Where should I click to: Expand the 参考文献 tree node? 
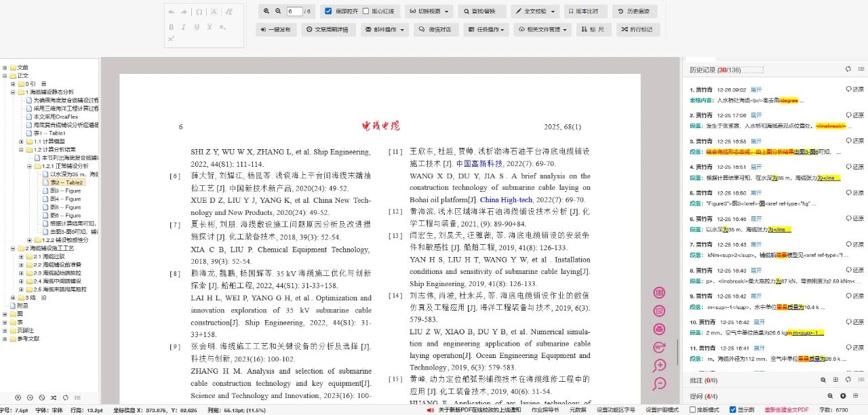coord(5,338)
